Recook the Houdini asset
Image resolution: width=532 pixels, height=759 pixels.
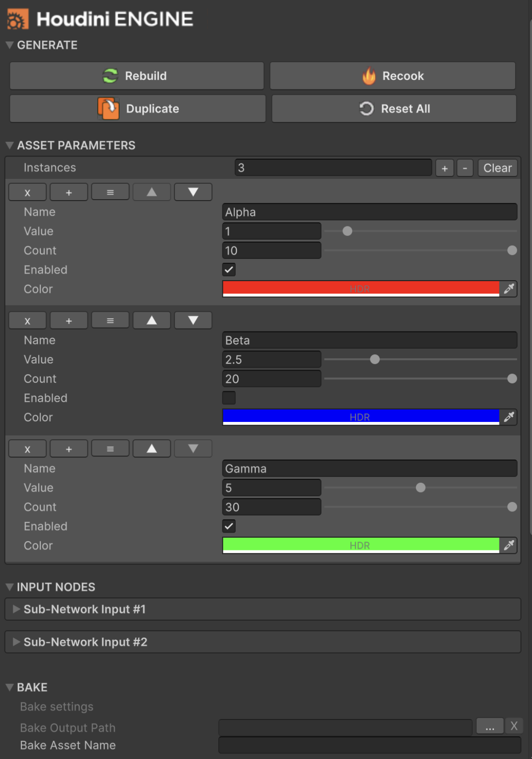pos(393,76)
